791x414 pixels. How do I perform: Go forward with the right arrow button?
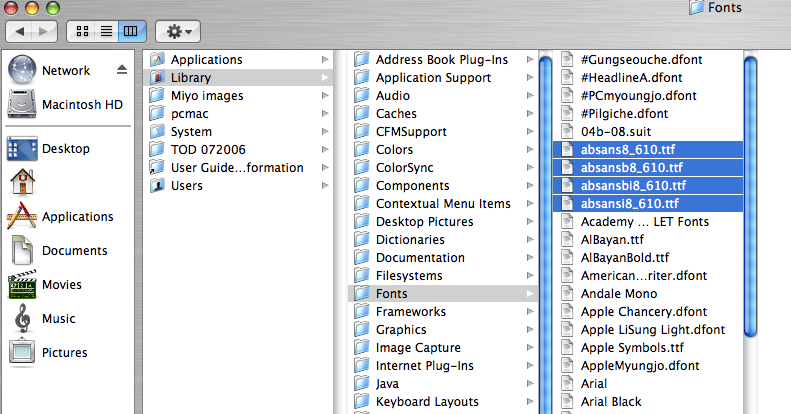(45, 32)
